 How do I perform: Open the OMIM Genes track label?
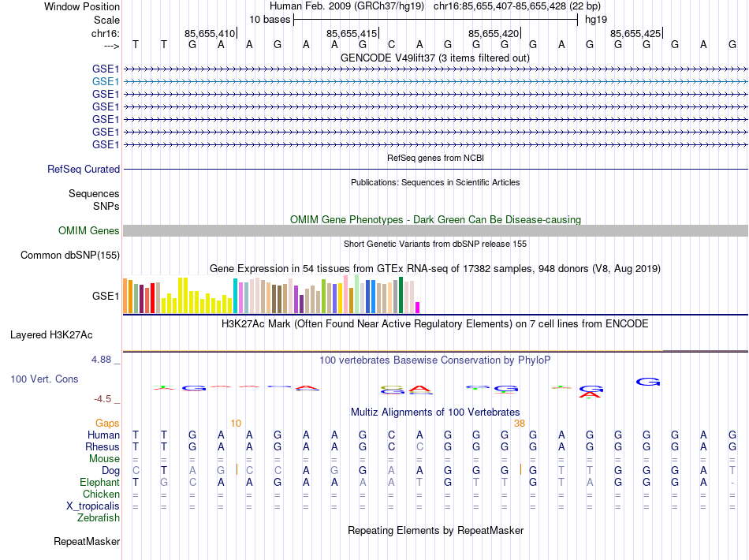click(88, 230)
